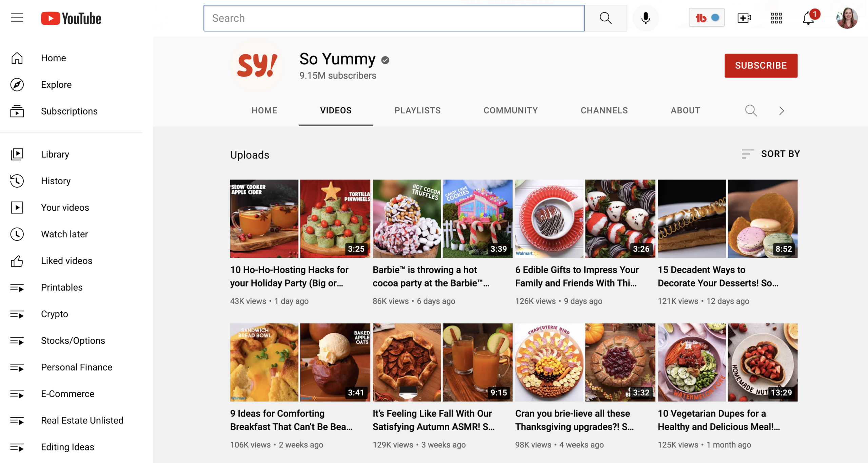Viewport: 868px width, 463px height.
Task: Open the Printables playlist
Action: [x=71, y=287]
